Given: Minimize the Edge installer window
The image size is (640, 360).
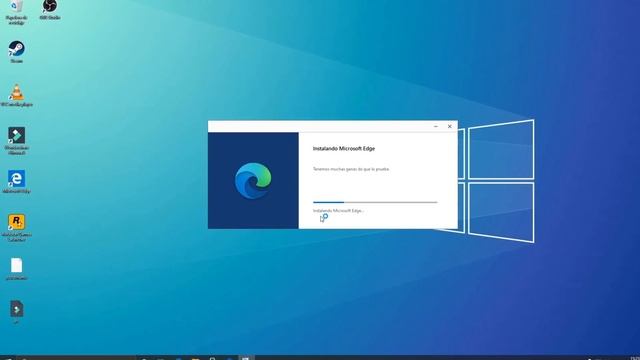Looking at the screenshot, I should coord(436,127).
